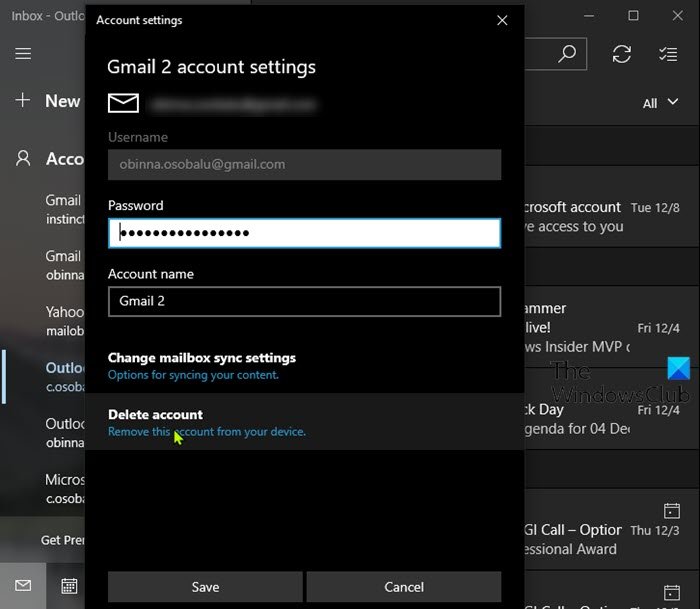Sync this view with refresh icon

621,54
